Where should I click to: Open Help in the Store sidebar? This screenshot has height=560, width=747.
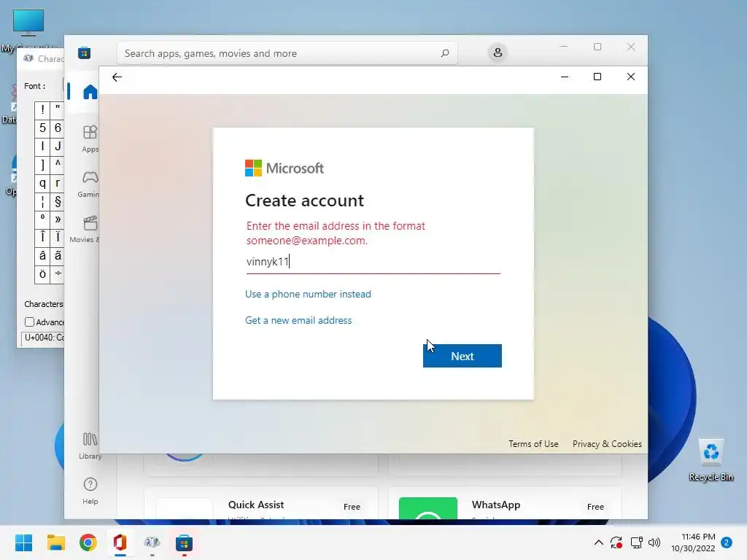click(90, 491)
